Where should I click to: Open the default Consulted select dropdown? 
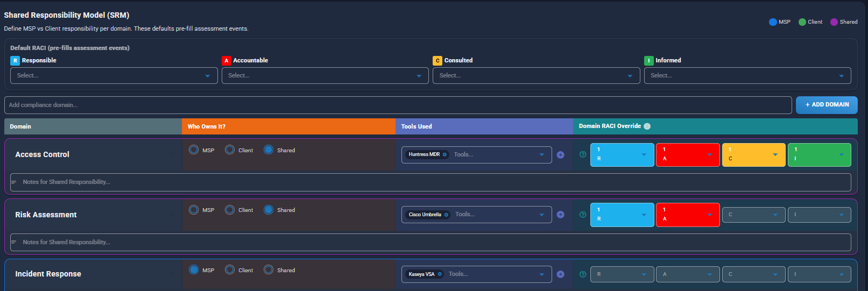click(x=536, y=75)
